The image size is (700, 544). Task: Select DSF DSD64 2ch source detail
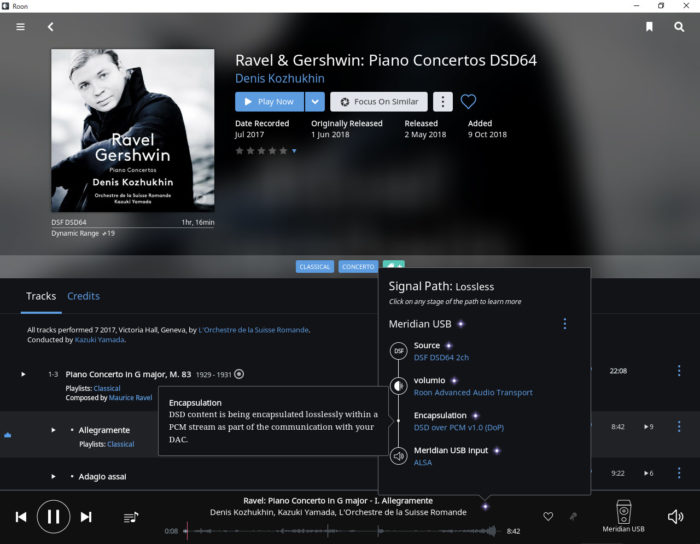coord(441,357)
